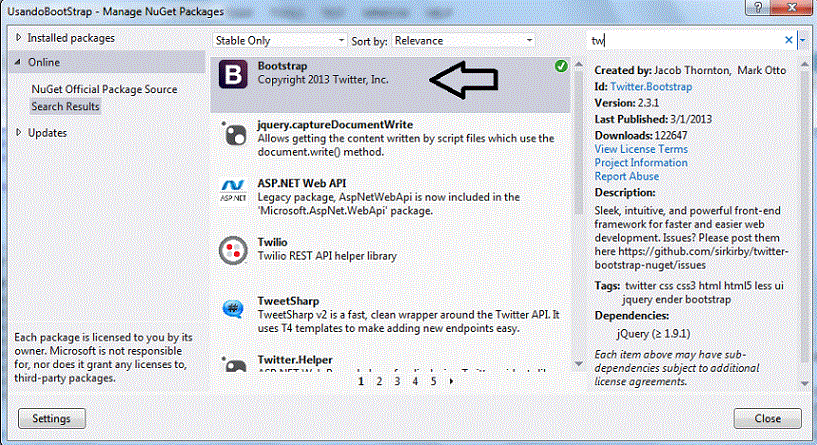Click the TweetSharp package icon
Screen dimensions: 817x445
233,308
